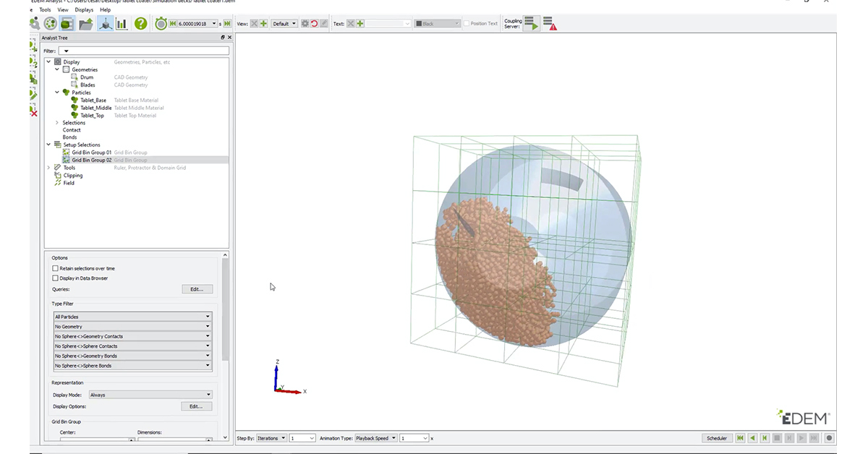This screenshot has height=454, width=868.
Task: Start the Coupling Server with the green arrow icon
Action: click(532, 24)
